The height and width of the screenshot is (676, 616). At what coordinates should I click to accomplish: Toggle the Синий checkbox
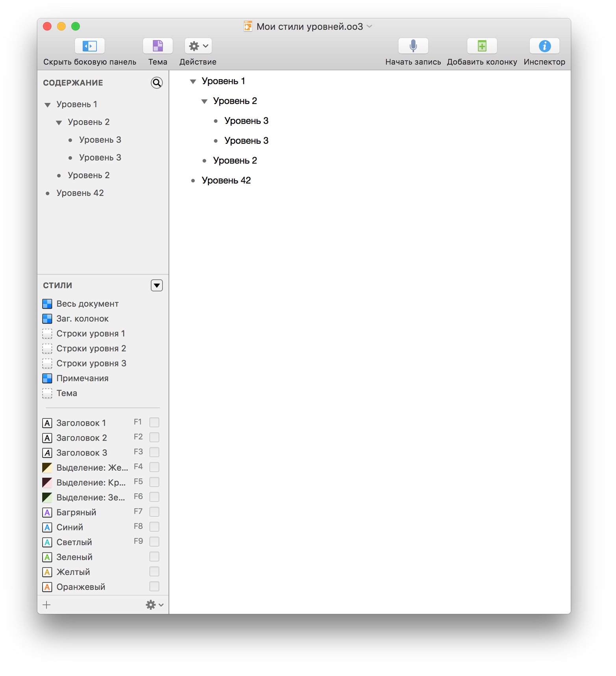tap(154, 527)
